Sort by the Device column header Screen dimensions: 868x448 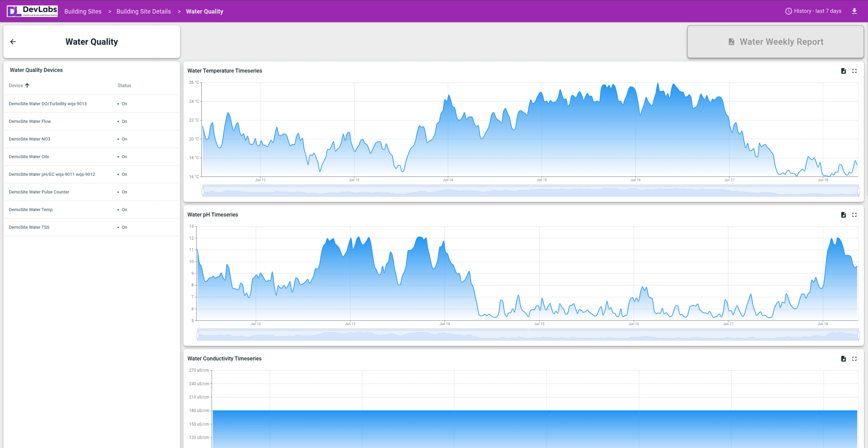[16, 86]
